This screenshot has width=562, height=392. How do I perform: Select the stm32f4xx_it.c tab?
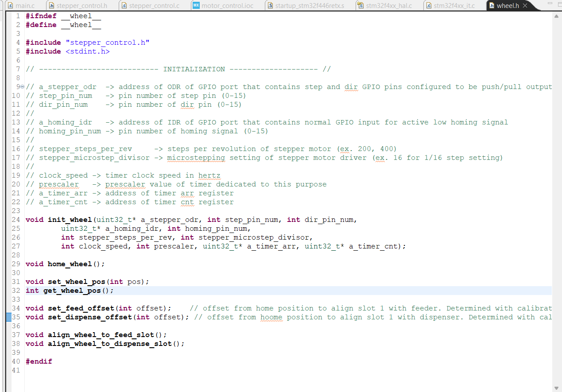(454, 6)
